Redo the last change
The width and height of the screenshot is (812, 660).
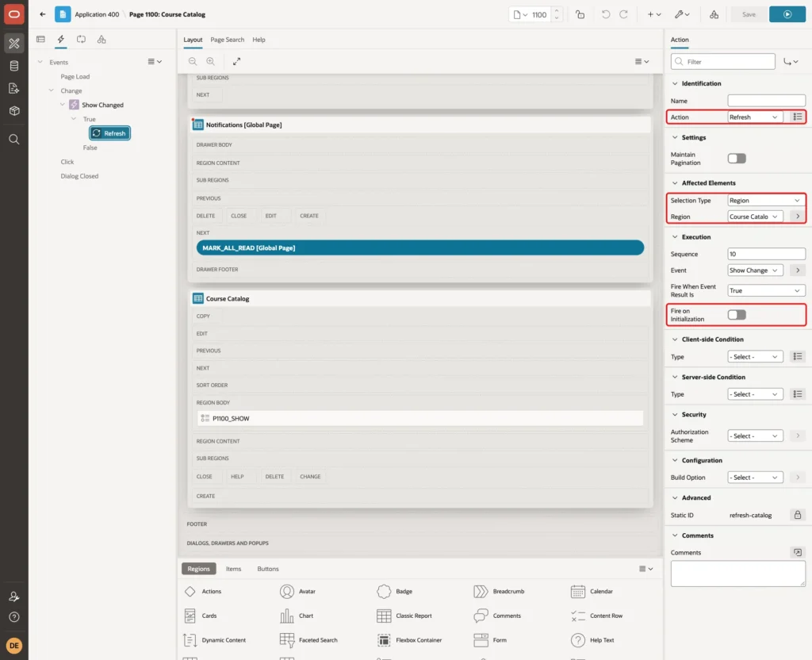click(623, 14)
